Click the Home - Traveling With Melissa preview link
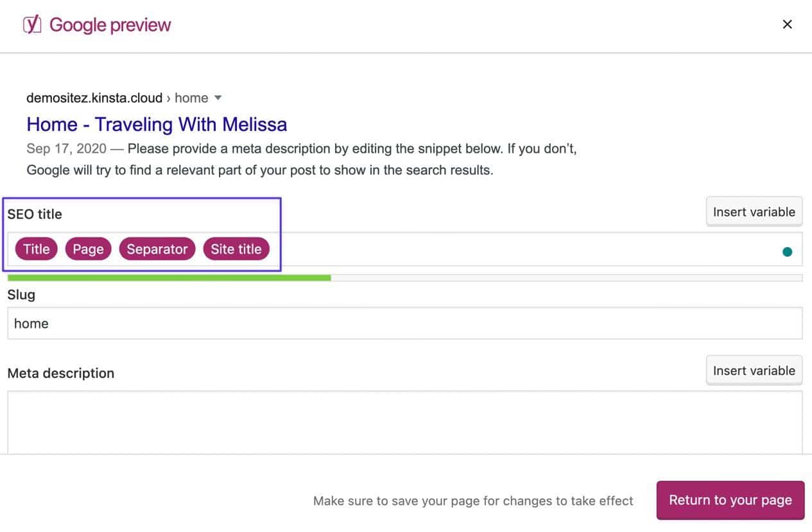Viewport: 812px width, 532px height. [156, 124]
